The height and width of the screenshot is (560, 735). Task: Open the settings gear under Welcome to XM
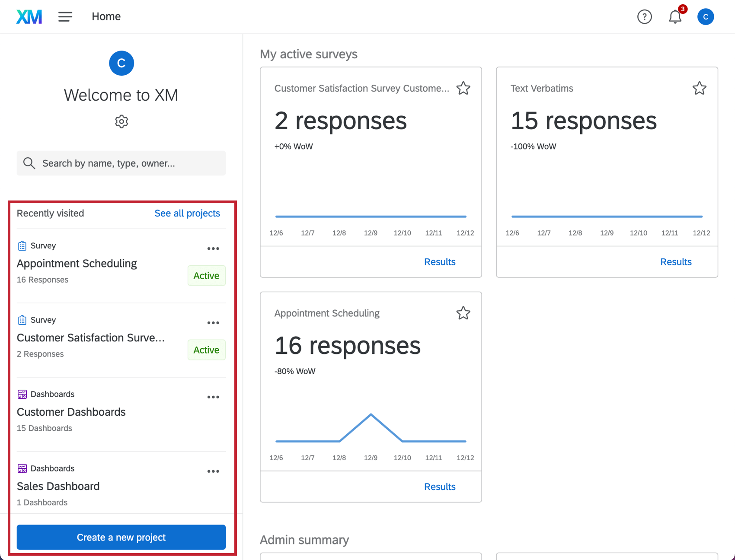(121, 121)
